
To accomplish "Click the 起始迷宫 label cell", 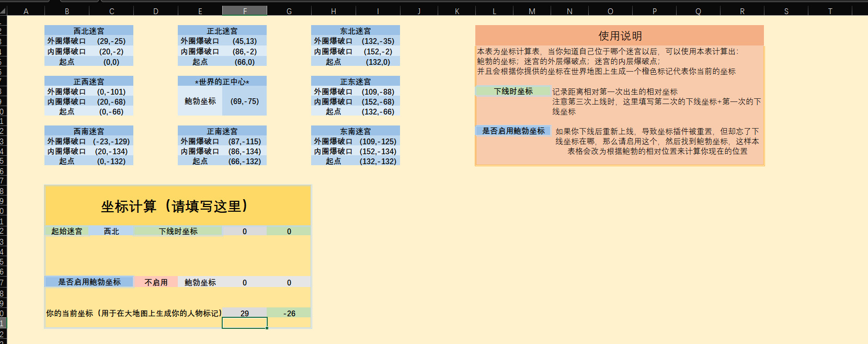I will point(67,231).
